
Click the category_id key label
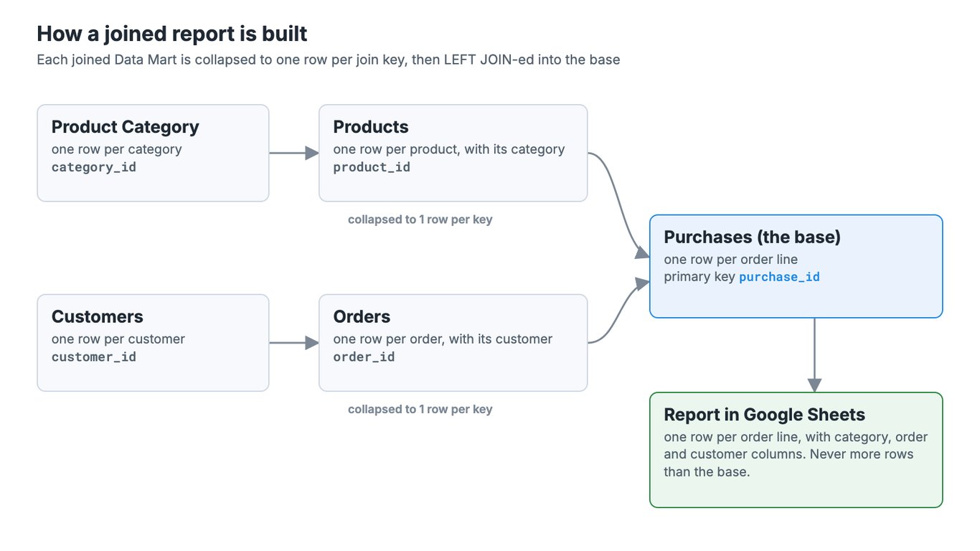[x=94, y=167]
